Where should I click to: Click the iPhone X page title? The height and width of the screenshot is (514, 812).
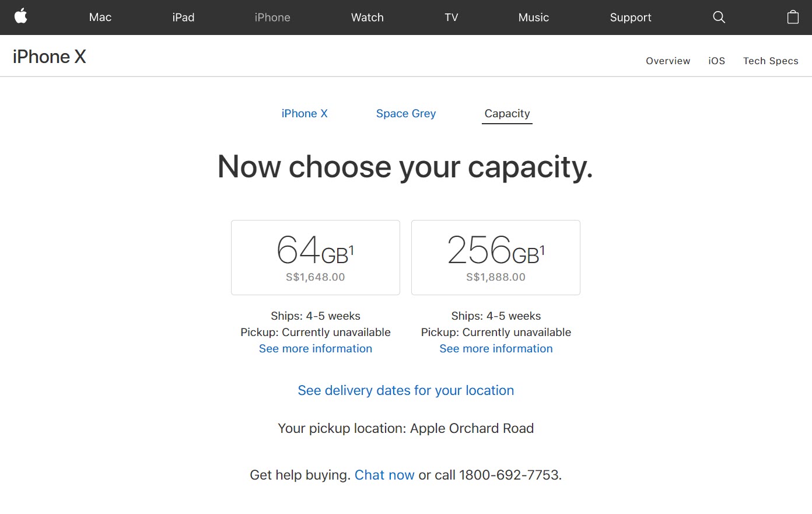[x=49, y=56]
